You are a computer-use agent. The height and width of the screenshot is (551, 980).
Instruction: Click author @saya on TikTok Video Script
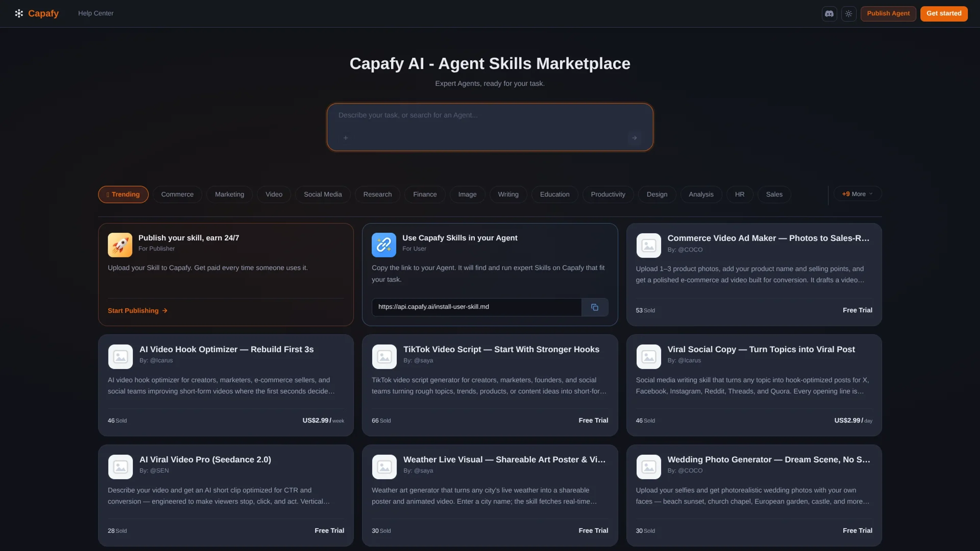pos(423,360)
